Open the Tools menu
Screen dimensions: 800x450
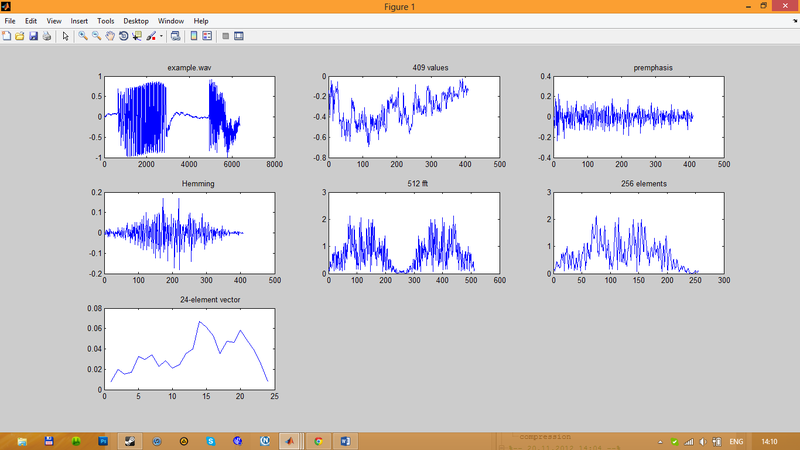pos(106,21)
